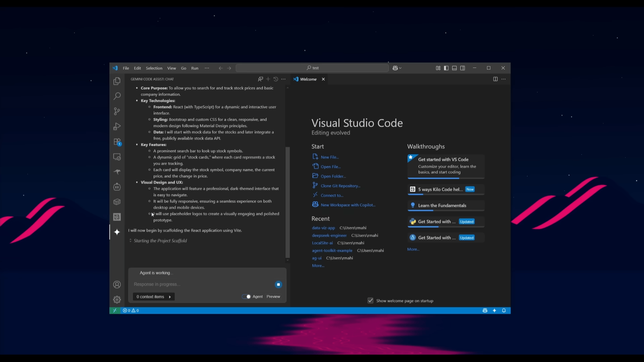This screenshot has height=362, width=644.
Task: Open the robot-icon extension view
Action: [117, 187]
